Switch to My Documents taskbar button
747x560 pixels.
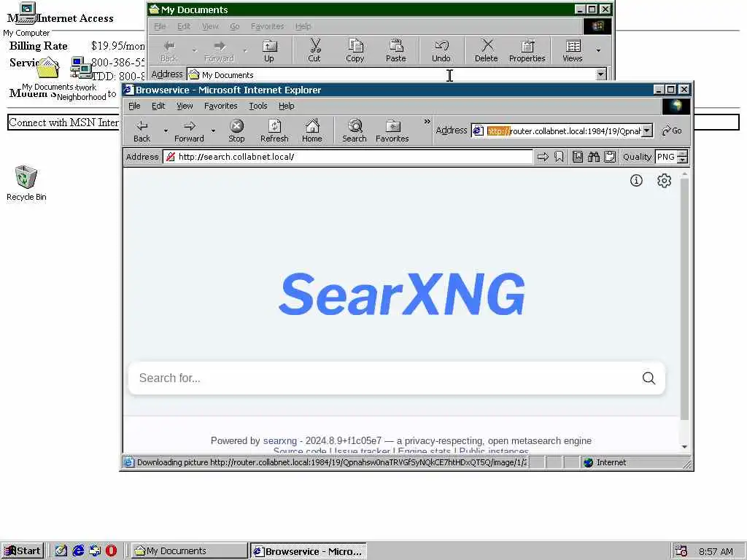pos(189,551)
